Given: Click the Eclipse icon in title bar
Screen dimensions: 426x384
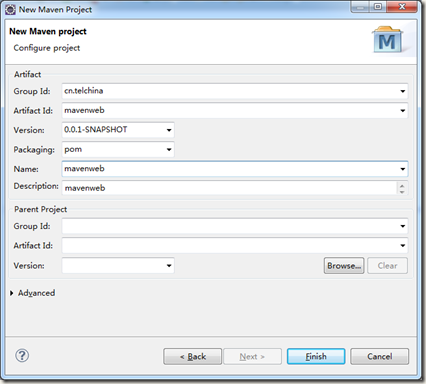Looking at the screenshot, I should click(10, 10).
